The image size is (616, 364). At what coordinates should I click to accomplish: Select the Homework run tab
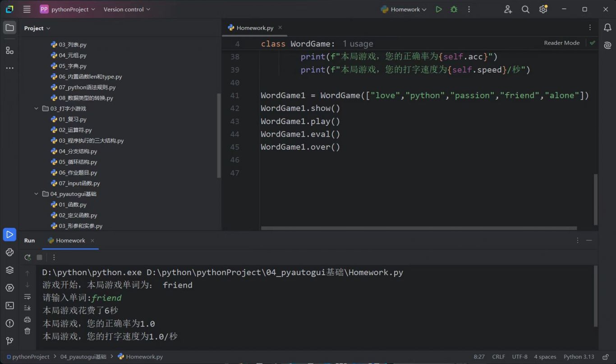coord(70,240)
